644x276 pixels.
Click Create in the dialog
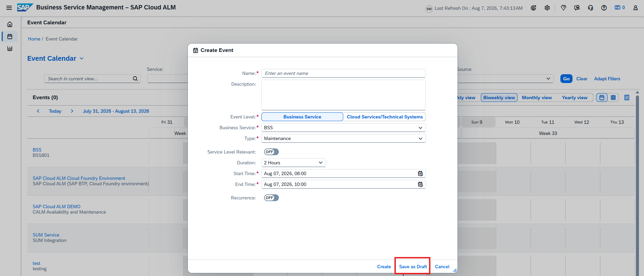[384, 267]
